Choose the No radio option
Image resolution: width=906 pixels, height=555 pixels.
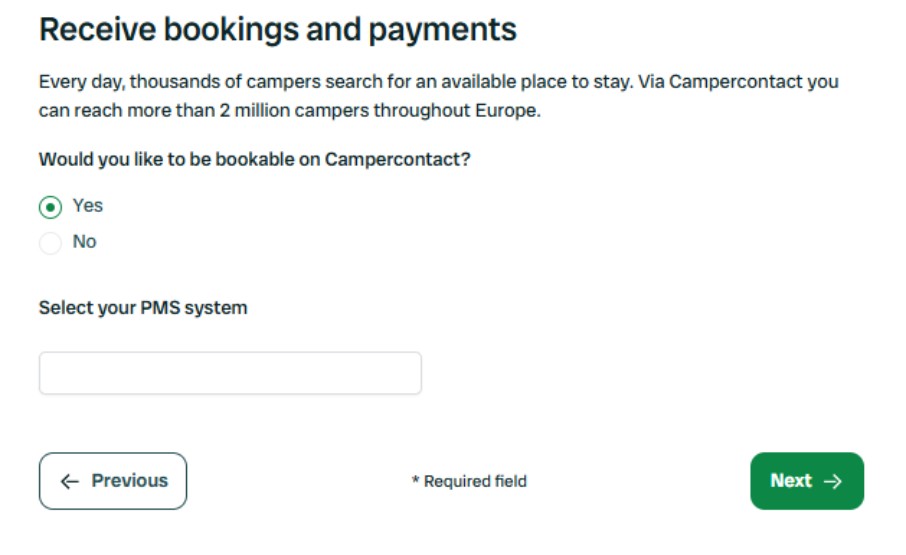point(50,243)
